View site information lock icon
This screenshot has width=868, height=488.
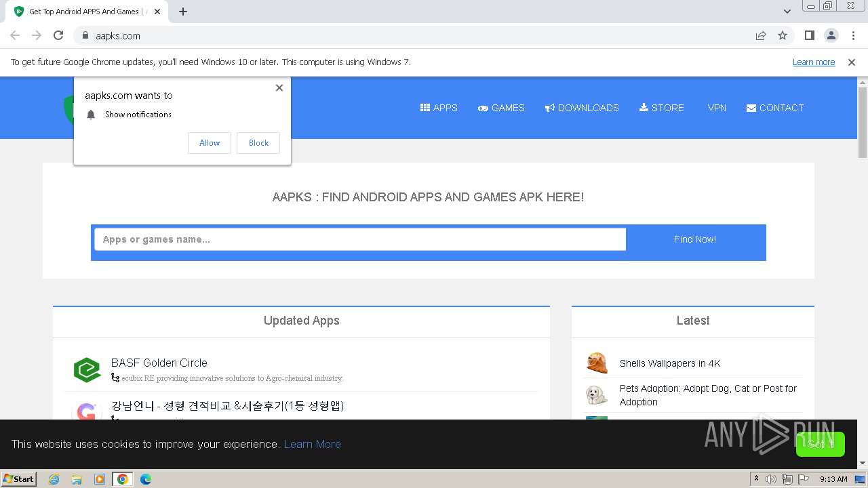coord(85,35)
